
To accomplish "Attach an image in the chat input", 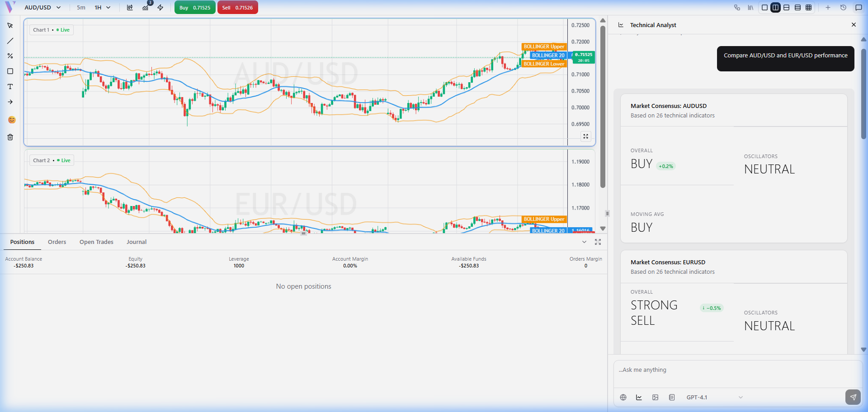I will pyautogui.click(x=655, y=398).
